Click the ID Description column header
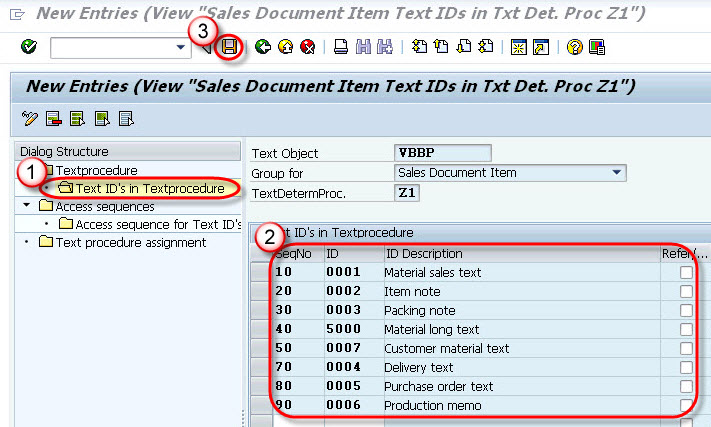711x427 pixels. click(423, 253)
